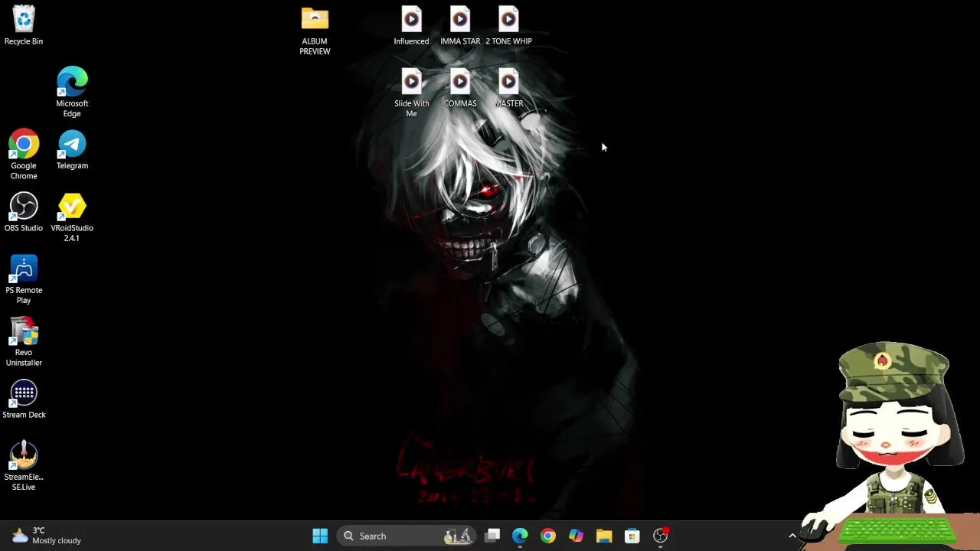This screenshot has width=980, height=551.
Task: Open the Windows Start menu
Action: tap(320, 536)
